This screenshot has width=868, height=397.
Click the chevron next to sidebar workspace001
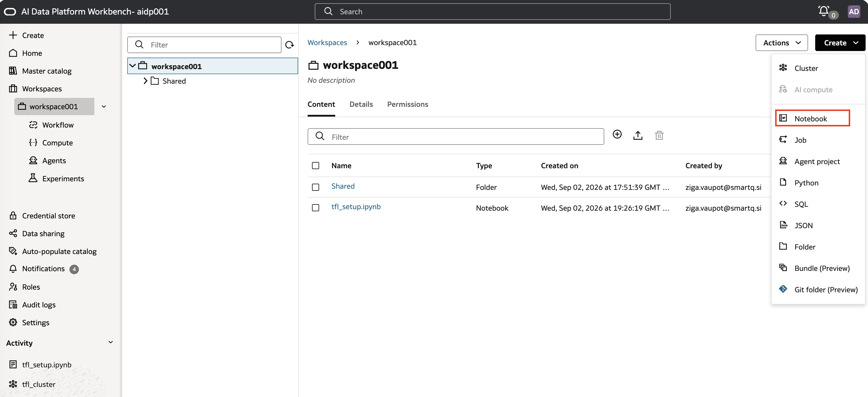click(104, 107)
